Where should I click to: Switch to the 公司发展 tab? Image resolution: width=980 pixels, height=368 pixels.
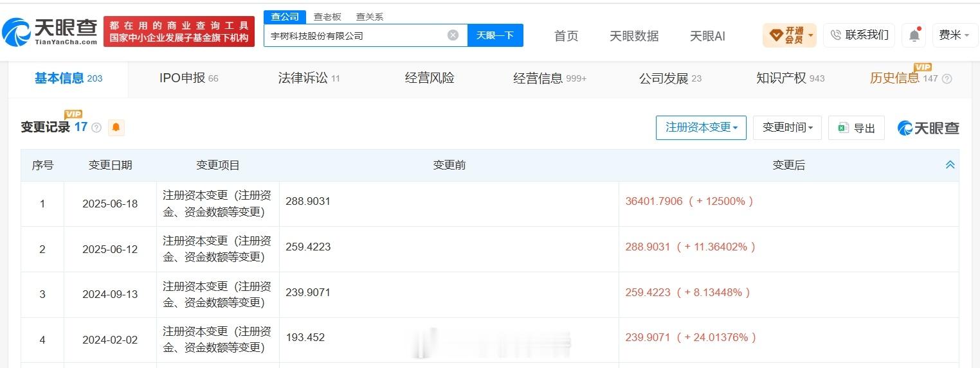(x=670, y=78)
